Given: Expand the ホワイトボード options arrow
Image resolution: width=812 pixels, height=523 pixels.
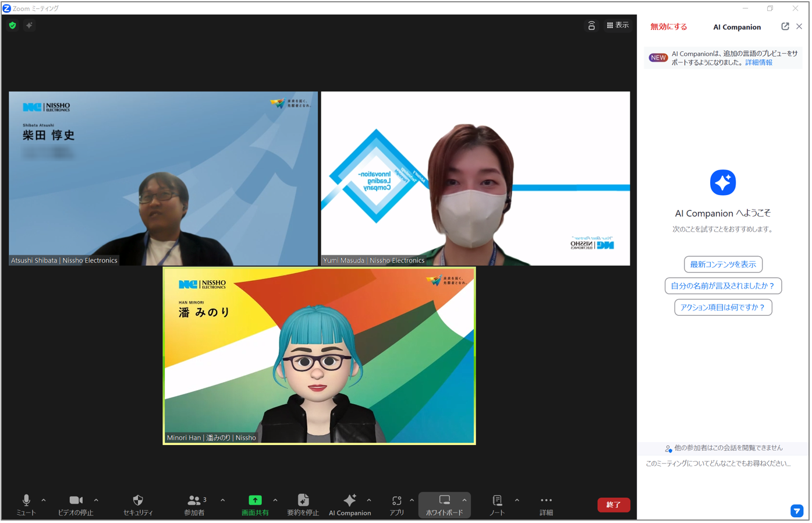Looking at the screenshot, I should click(x=464, y=500).
